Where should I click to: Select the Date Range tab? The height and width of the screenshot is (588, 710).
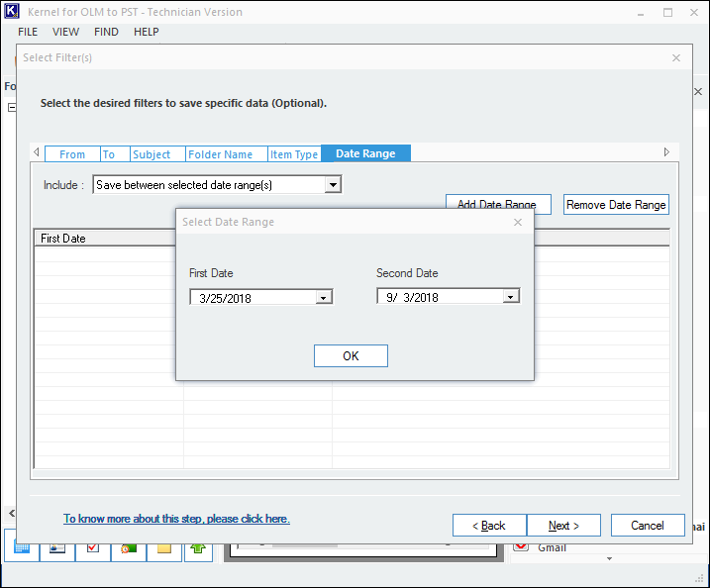(365, 153)
